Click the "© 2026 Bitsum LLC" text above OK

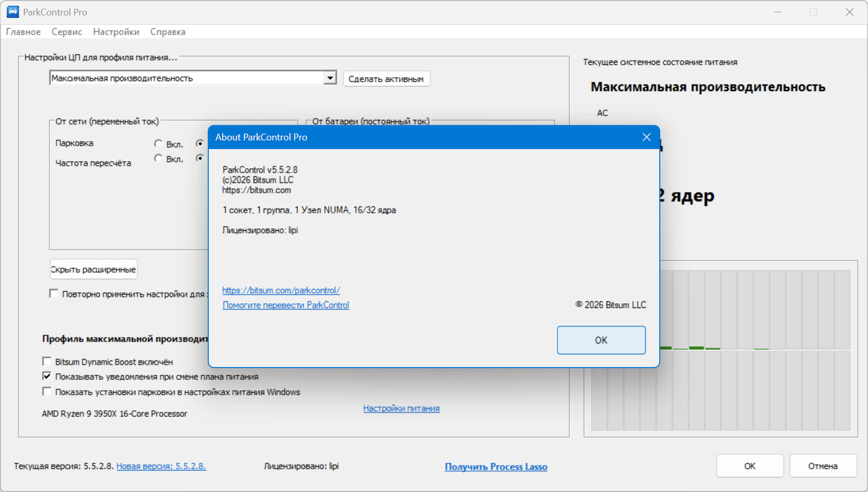[x=611, y=305]
